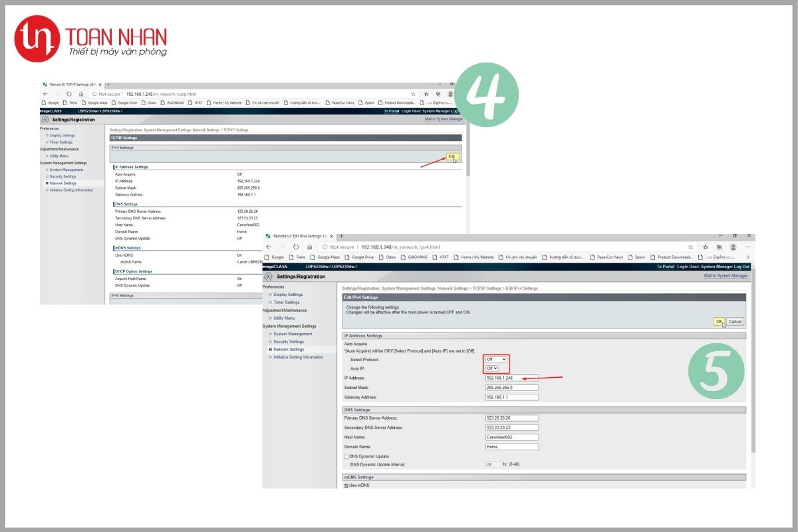Click the Primary DNS Server Address field
This screenshot has height=532, width=798.
pos(512,418)
